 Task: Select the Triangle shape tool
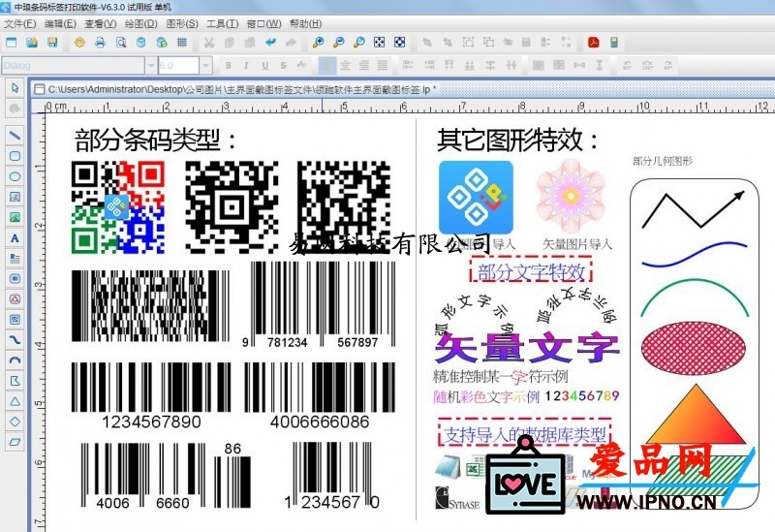coord(15,401)
